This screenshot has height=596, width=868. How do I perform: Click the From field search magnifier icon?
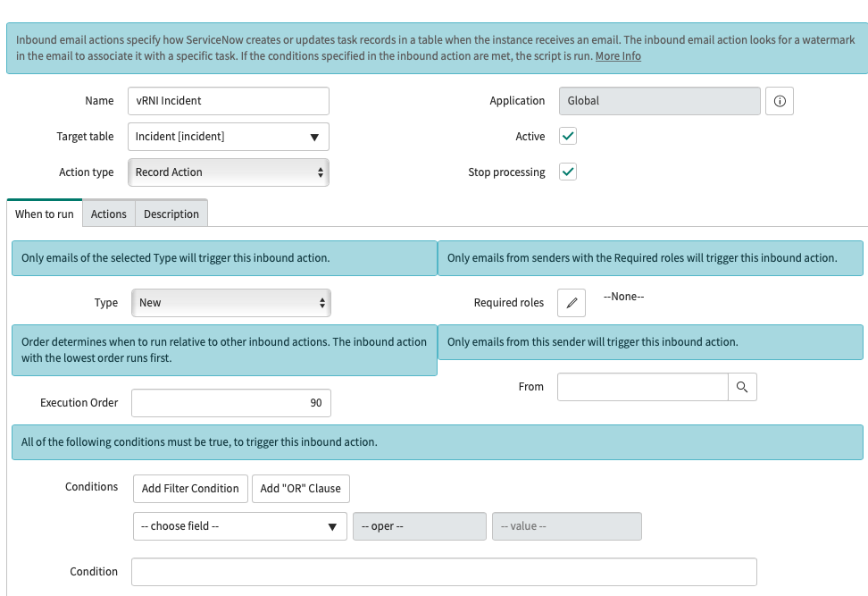pos(742,387)
